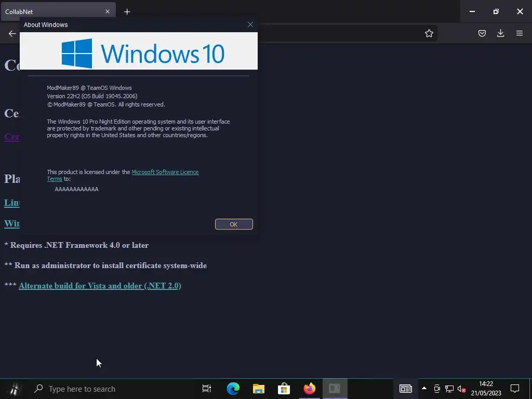
Task: Show hidden system tray icons
Action: [x=424, y=388]
